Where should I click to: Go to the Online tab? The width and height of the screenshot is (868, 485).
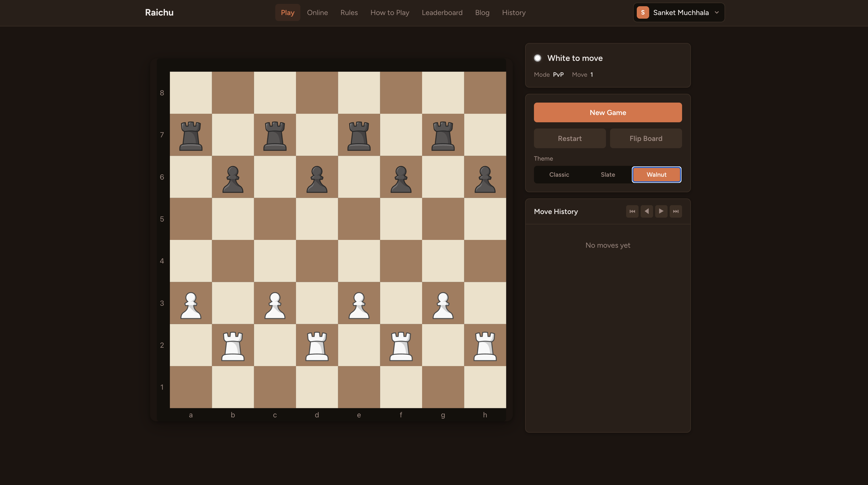(317, 12)
